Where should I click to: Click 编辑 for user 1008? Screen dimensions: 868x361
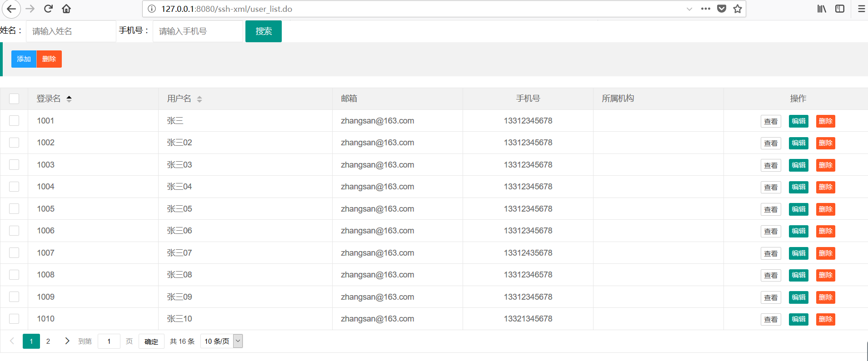[798, 275]
